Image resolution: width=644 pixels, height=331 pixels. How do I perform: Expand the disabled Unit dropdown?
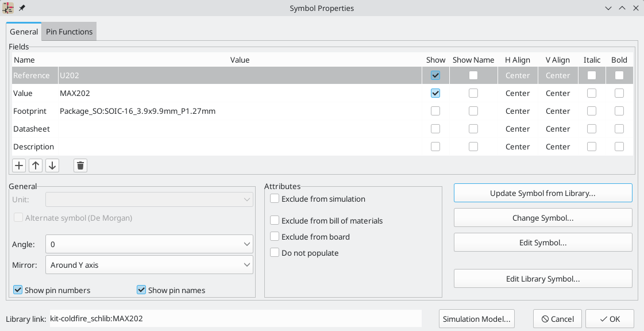(246, 199)
